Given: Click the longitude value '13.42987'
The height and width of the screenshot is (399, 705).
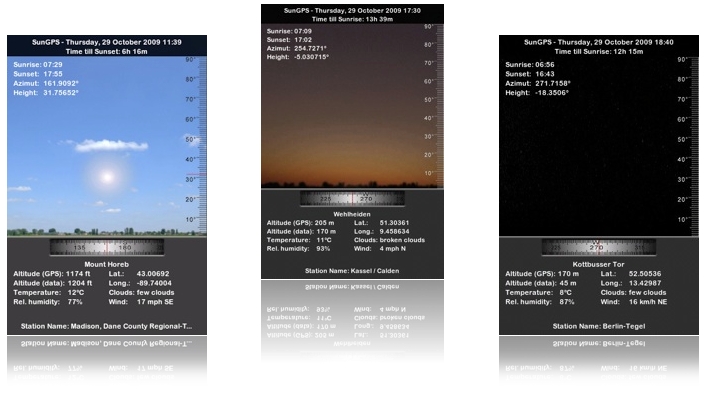Looking at the screenshot, I should (645, 283).
